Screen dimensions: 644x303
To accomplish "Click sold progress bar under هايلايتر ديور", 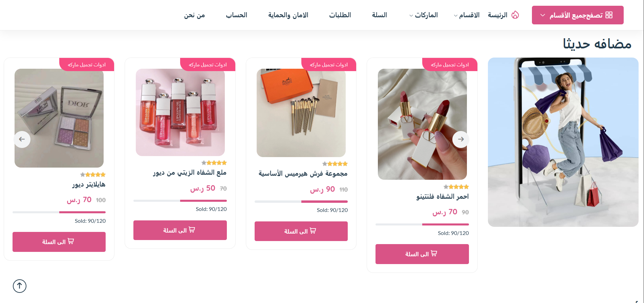I will [59, 212].
